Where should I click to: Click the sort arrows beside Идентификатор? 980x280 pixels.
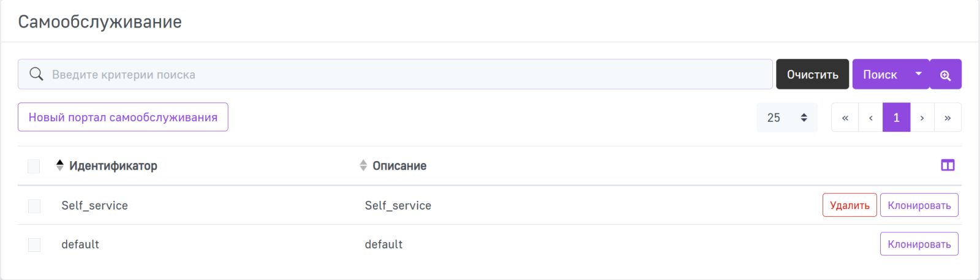point(59,165)
